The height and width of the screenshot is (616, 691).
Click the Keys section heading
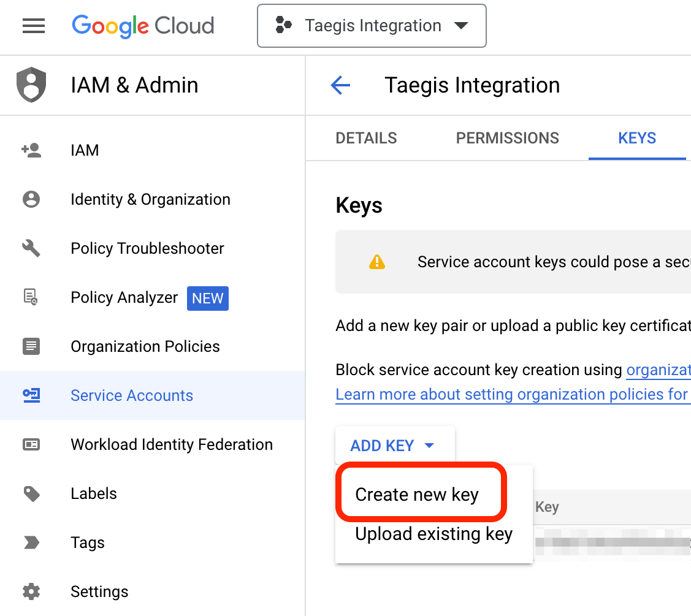tap(359, 205)
